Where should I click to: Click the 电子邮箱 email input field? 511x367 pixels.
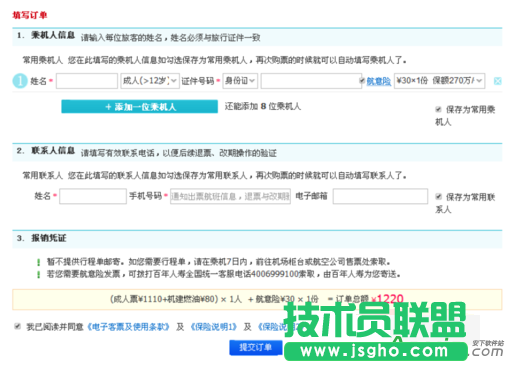tap(380, 196)
